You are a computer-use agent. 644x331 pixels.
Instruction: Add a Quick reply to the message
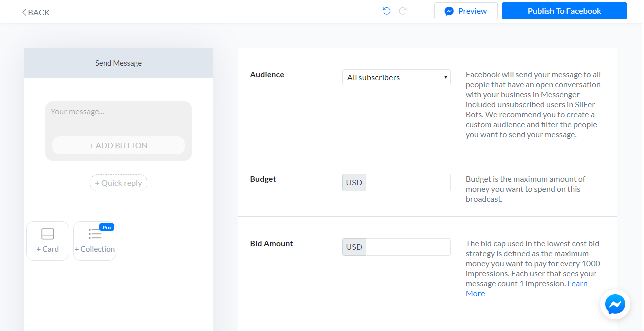[x=118, y=183]
